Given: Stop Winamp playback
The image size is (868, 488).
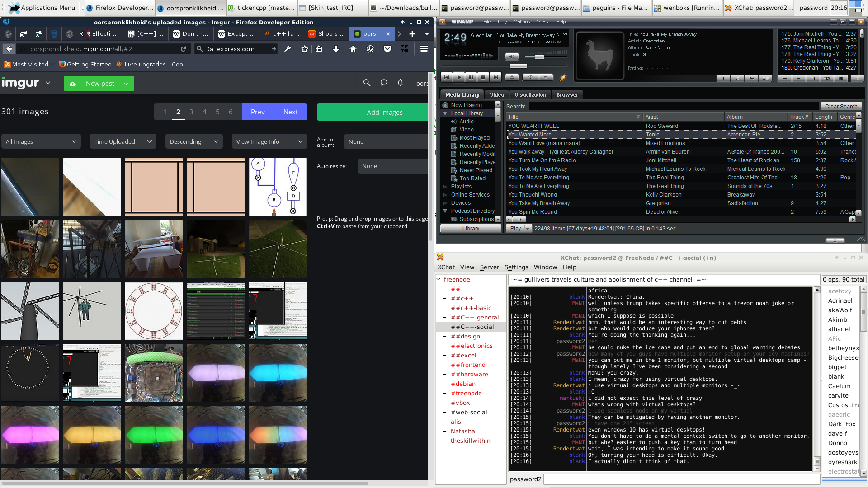Looking at the screenshot, I should 483,77.
